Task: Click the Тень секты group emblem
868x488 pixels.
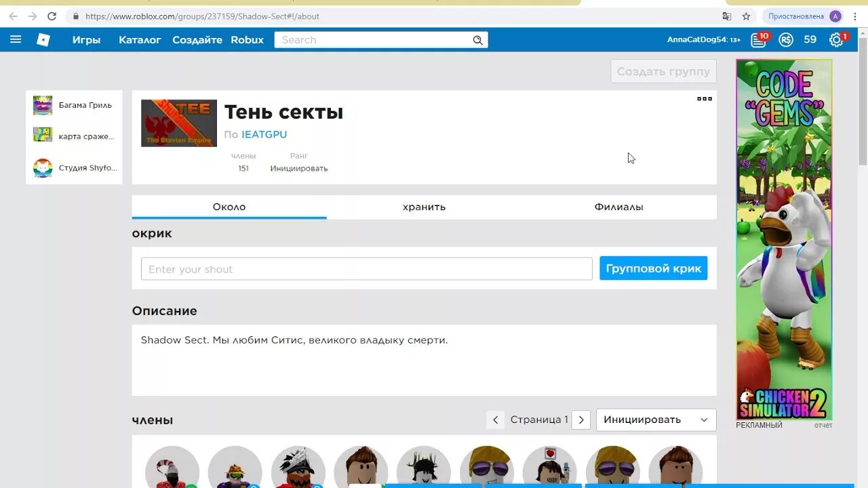Action: [x=179, y=123]
